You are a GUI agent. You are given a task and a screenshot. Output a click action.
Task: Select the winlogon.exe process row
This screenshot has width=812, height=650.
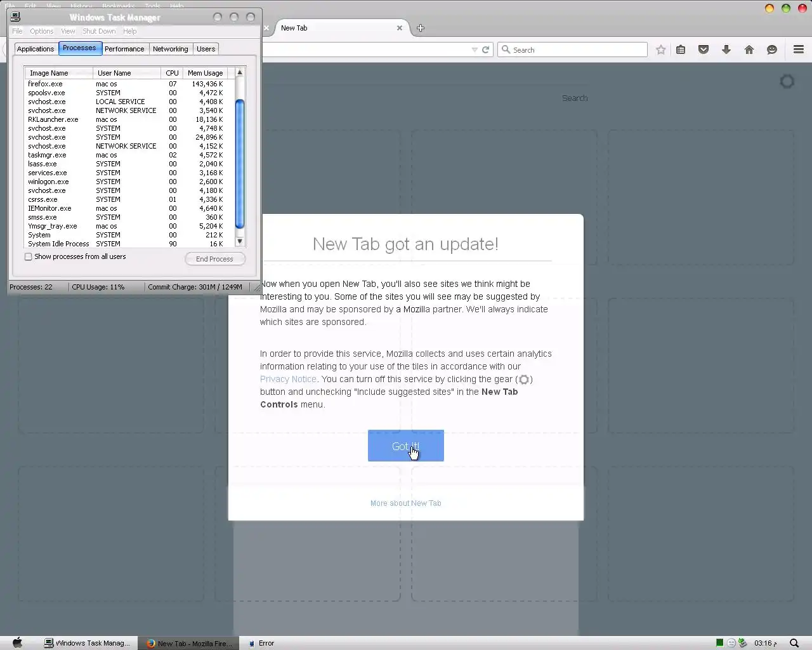click(126, 182)
